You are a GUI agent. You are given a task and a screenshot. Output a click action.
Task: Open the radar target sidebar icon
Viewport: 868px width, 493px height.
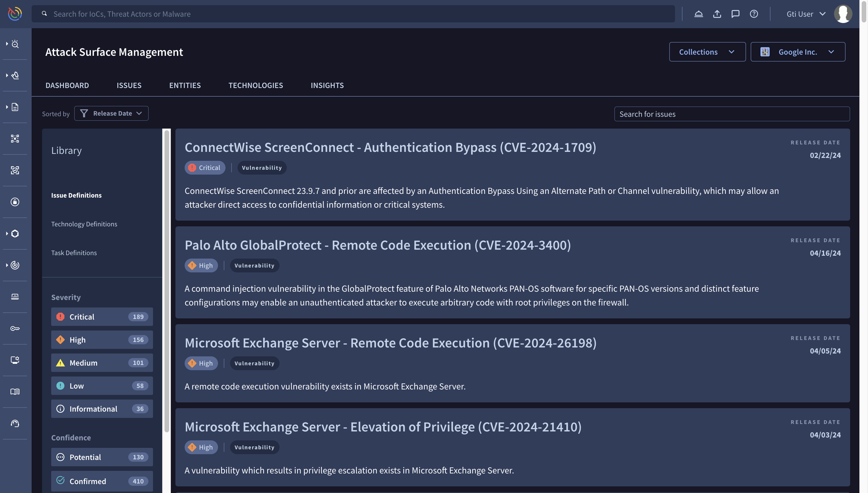tap(15, 265)
